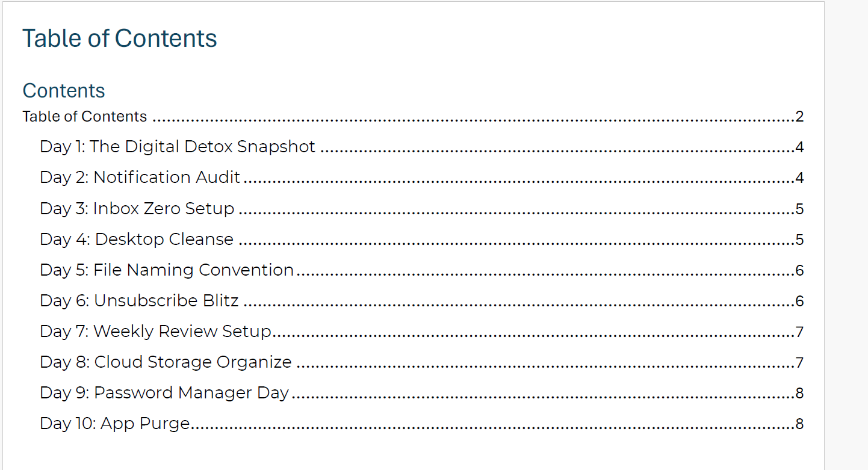
Task: Click page number 8 beside Password Manager Day
Action: tap(799, 394)
